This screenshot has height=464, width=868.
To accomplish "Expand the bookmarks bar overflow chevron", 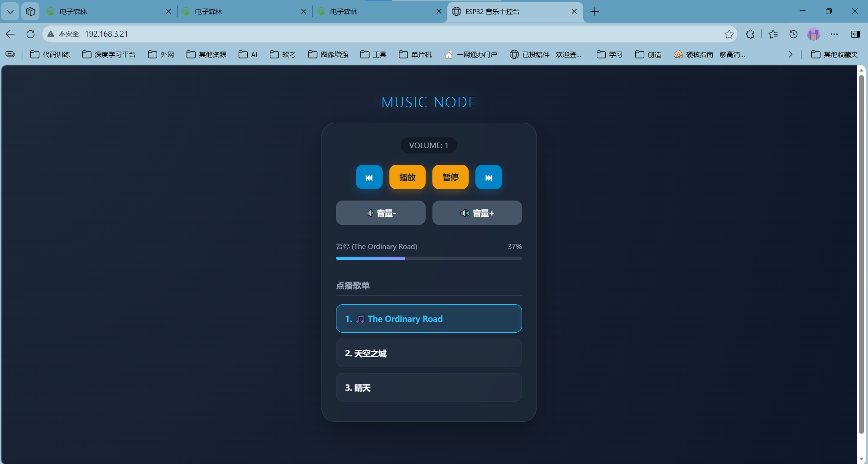I will [790, 54].
